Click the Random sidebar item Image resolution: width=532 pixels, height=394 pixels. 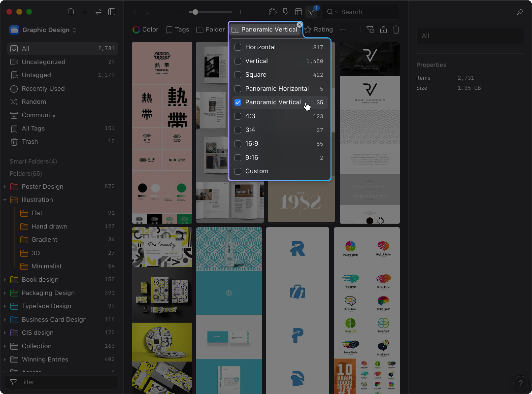(34, 101)
